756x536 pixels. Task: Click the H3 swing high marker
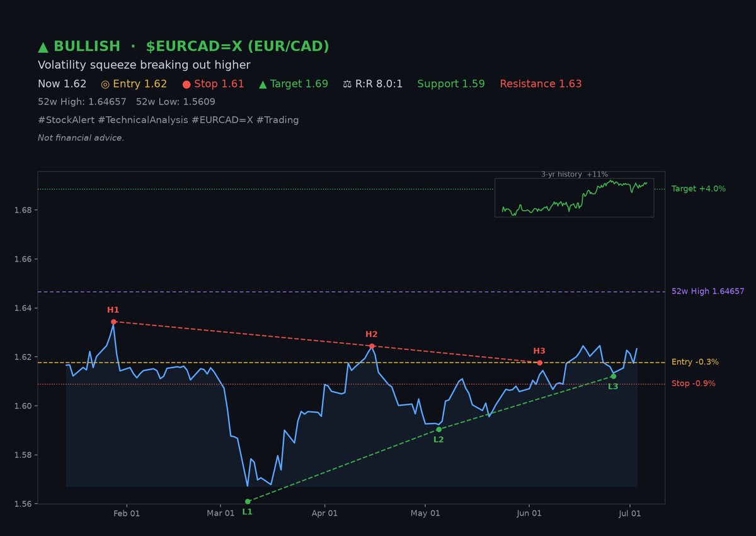click(539, 363)
